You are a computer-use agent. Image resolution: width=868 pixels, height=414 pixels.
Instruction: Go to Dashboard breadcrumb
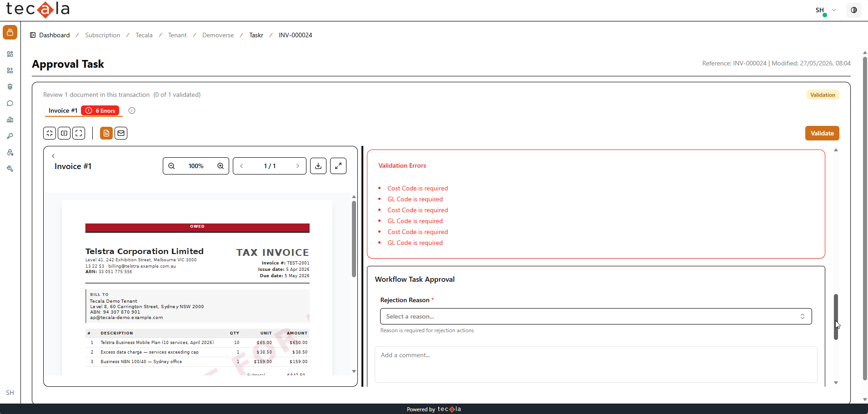(x=55, y=35)
